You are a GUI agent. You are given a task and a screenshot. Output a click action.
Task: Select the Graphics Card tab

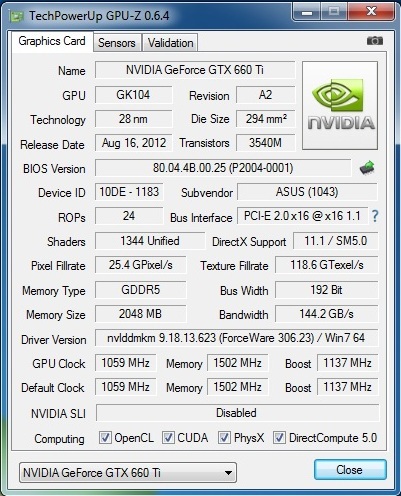tap(52, 41)
